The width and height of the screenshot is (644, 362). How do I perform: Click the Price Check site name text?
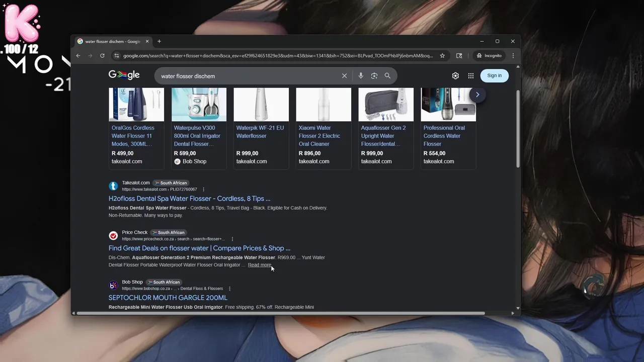[135, 232]
